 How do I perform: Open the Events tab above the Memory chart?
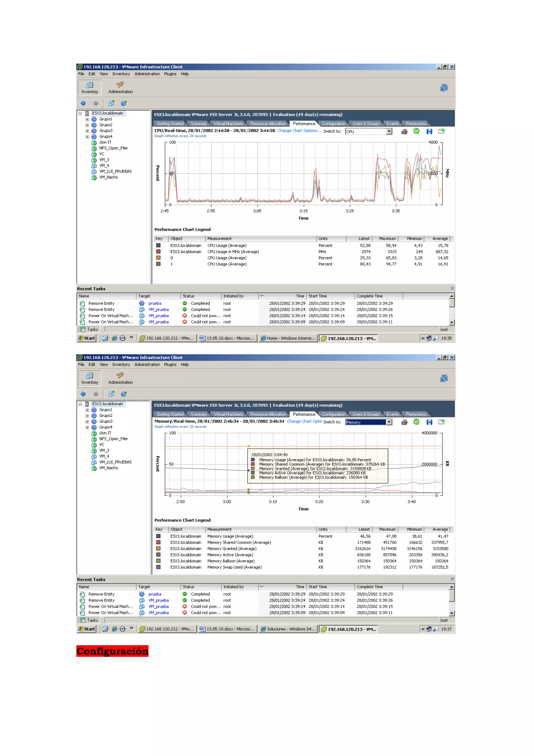(392, 414)
